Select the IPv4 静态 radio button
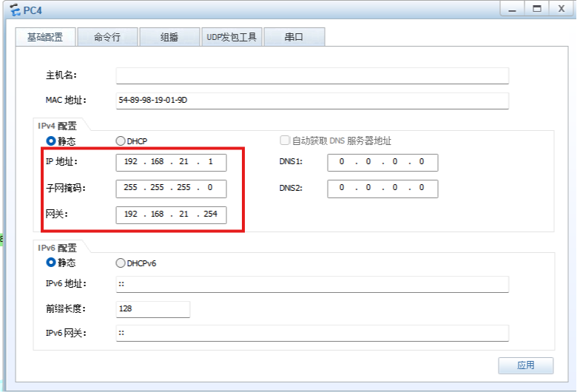This screenshot has height=392, width=577. coord(51,141)
